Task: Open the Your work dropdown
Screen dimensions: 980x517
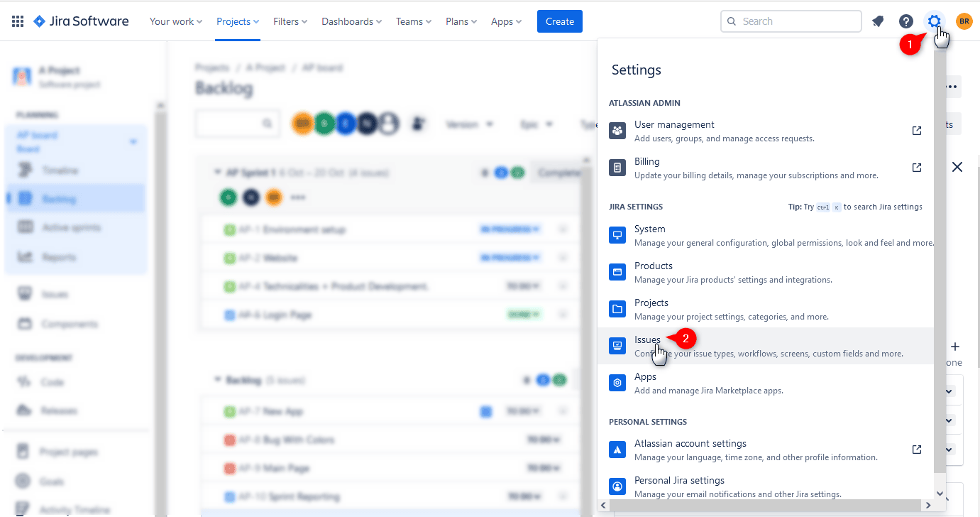Action: click(x=176, y=21)
